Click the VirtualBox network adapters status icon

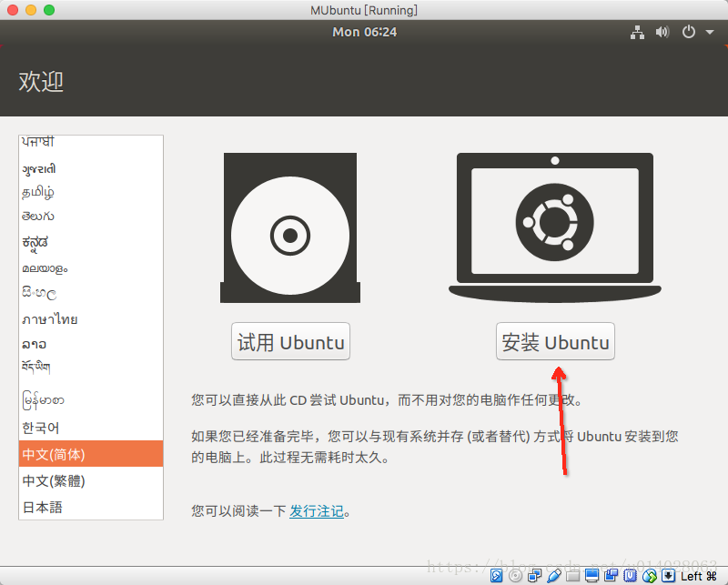(534, 576)
